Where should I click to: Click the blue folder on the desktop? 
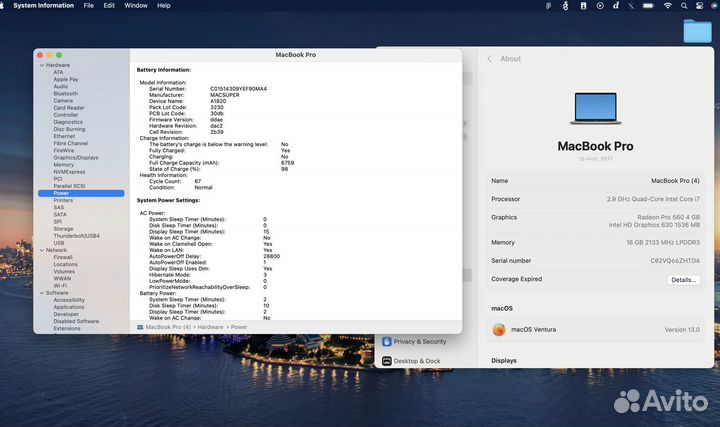697,31
